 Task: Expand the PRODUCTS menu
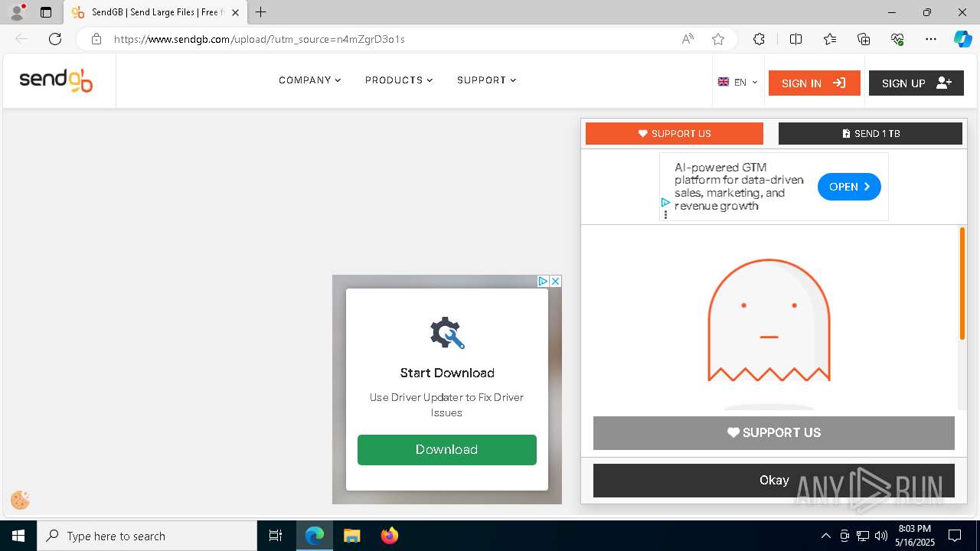(x=399, y=80)
